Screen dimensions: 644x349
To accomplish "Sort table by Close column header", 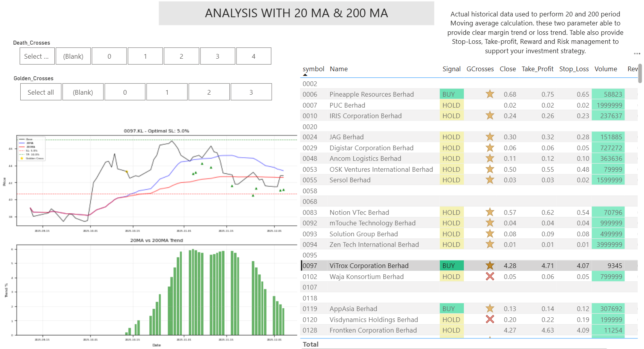I will pos(508,69).
